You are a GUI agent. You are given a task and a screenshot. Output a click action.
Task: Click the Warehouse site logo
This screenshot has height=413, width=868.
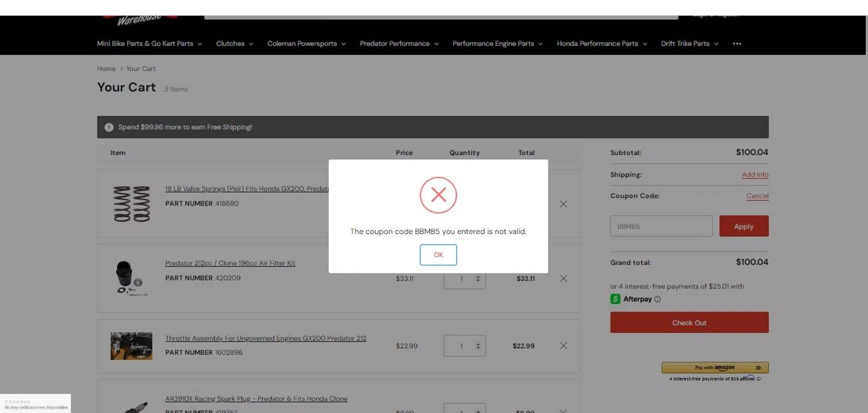click(x=140, y=20)
